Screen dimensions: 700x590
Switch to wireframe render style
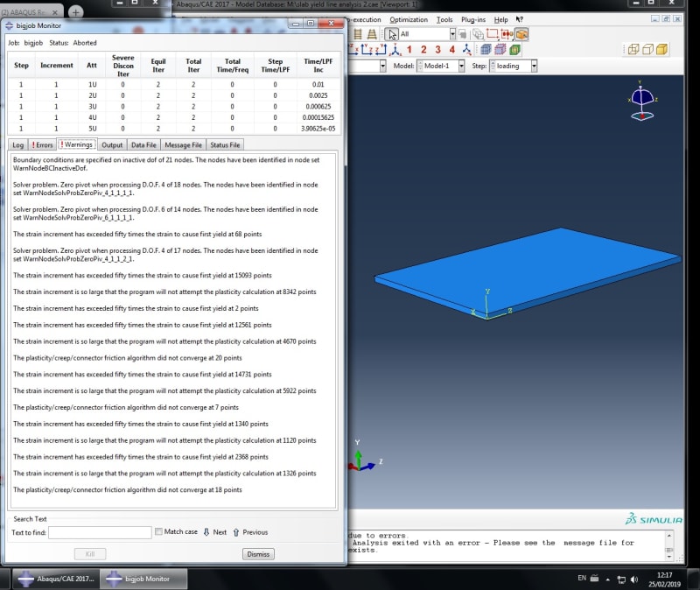coord(633,49)
